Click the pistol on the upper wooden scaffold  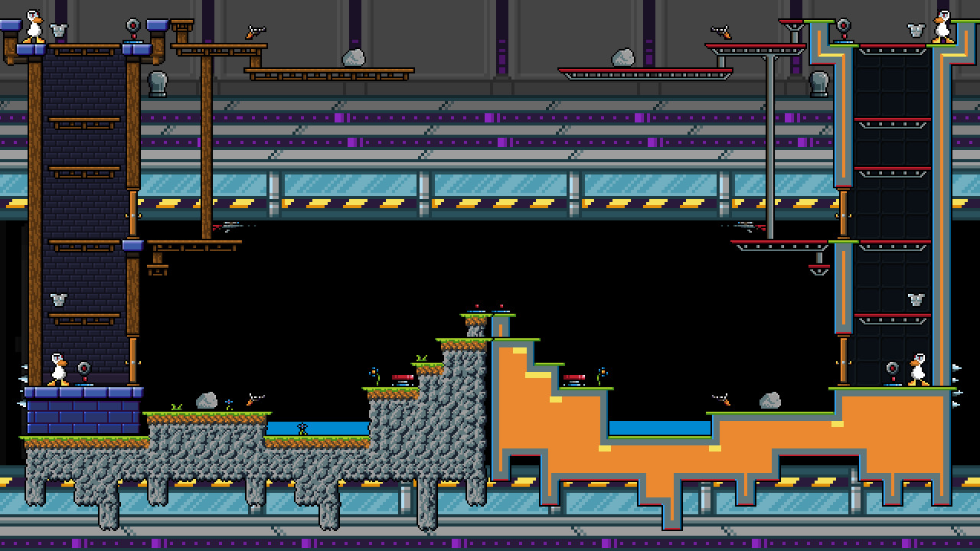click(255, 32)
